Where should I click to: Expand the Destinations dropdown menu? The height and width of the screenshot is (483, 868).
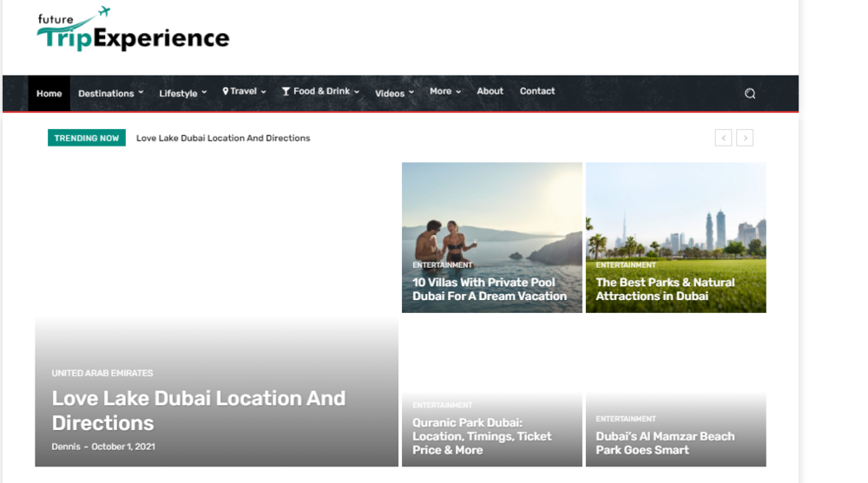click(x=110, y=94)
